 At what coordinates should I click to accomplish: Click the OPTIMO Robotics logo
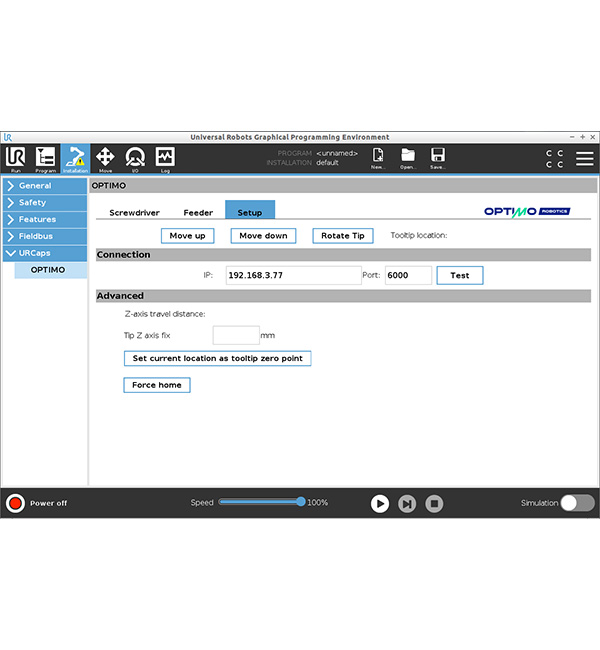[x=527, y=212]
